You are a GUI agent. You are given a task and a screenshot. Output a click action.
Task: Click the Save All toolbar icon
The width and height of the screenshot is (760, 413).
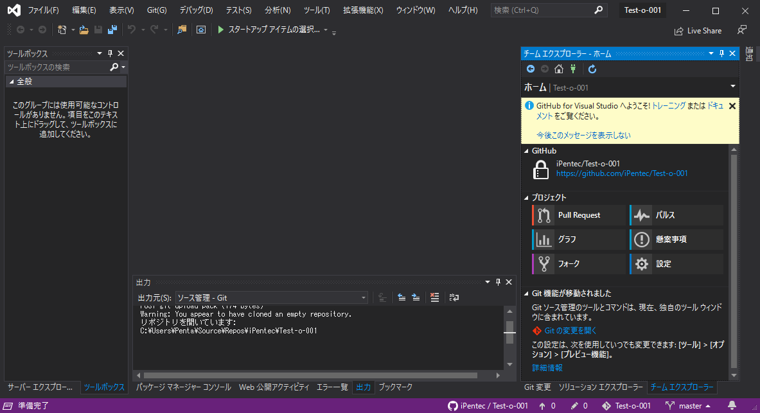point(112,30)
